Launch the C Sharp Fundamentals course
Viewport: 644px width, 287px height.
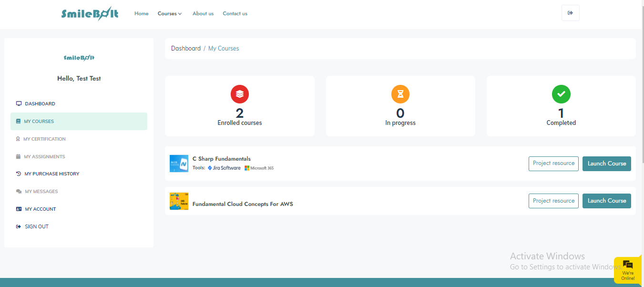click(606, 164)
